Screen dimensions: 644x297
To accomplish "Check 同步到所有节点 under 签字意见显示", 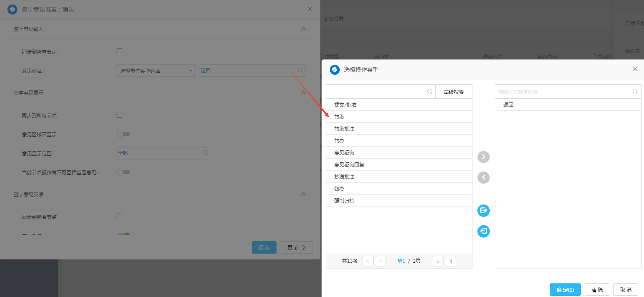I will pyautogui.click(x=119, y=115).
